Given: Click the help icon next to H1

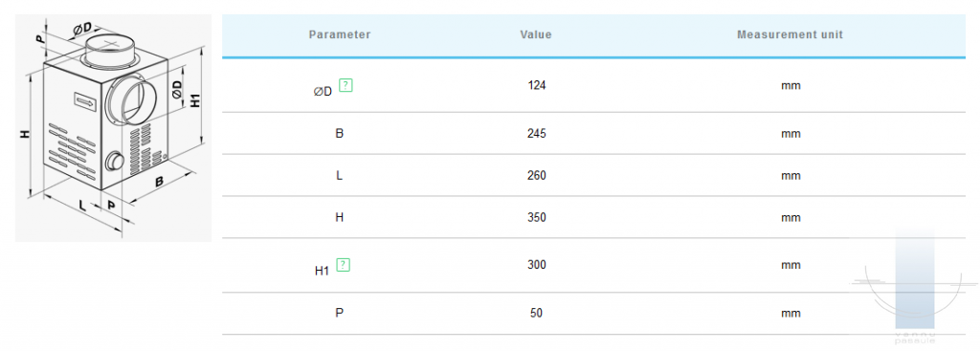Looking at the screenshot, I should pyautogui.click(x=344, y=265).
